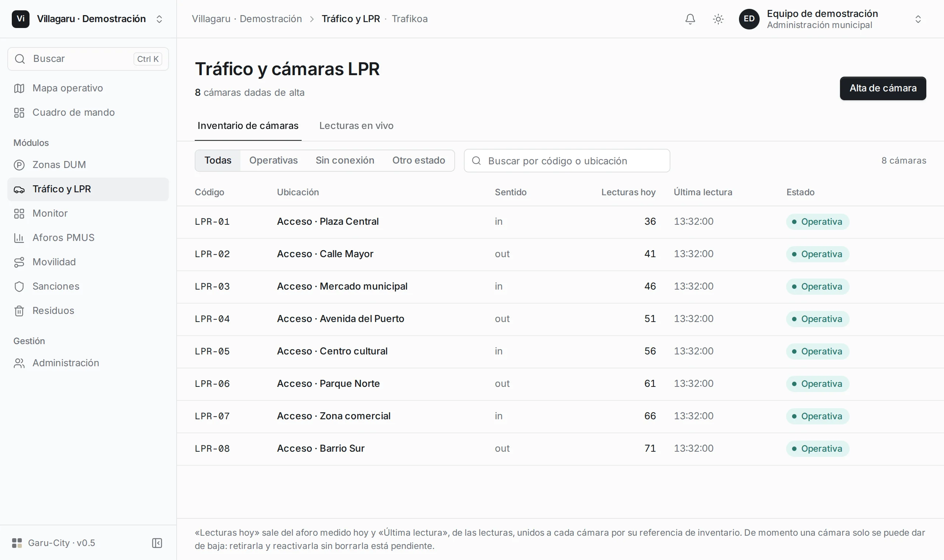This screenshot has width=944, height=560.
Task: Click the Código column header
Action: click(209, 192)
